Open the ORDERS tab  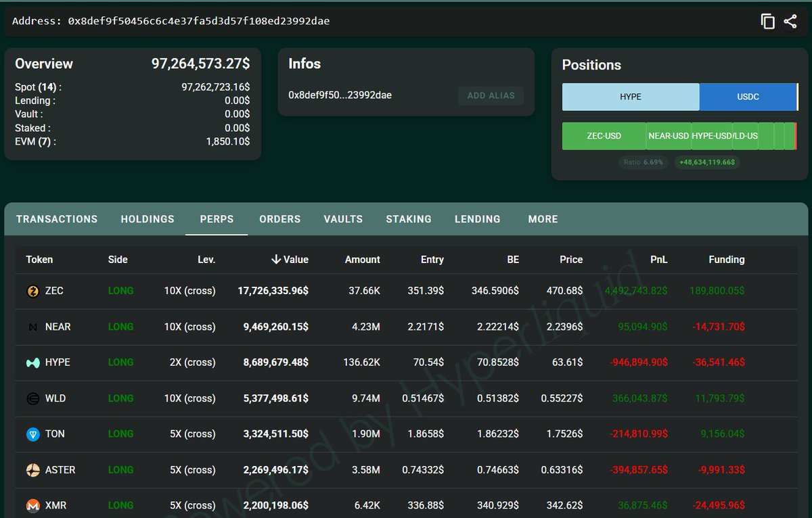(x=279, y=219)
